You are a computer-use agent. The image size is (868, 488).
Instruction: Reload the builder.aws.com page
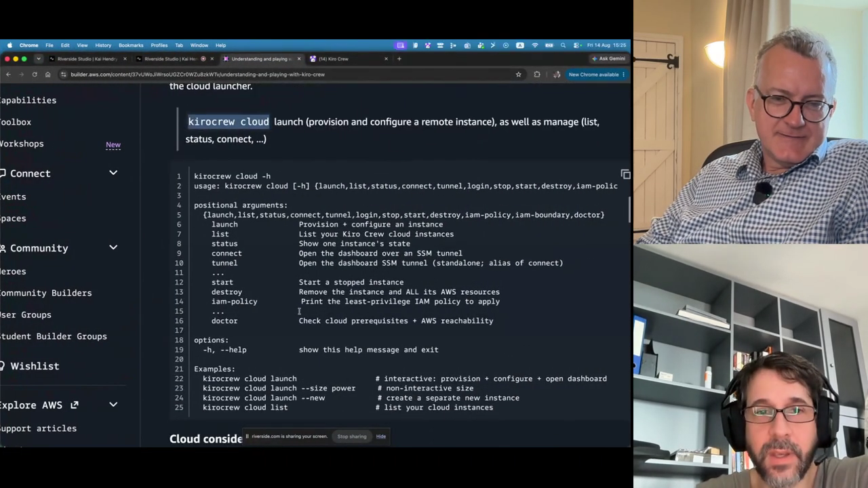tap(35, 75)
